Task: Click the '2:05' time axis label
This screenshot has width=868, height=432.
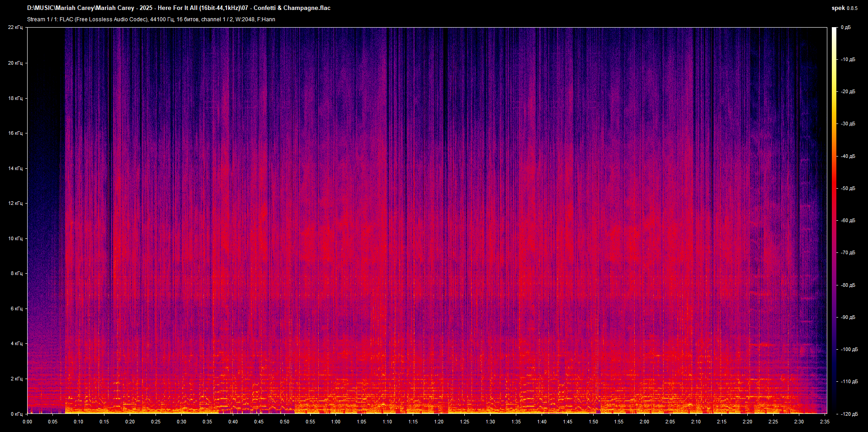Action: 670,422
